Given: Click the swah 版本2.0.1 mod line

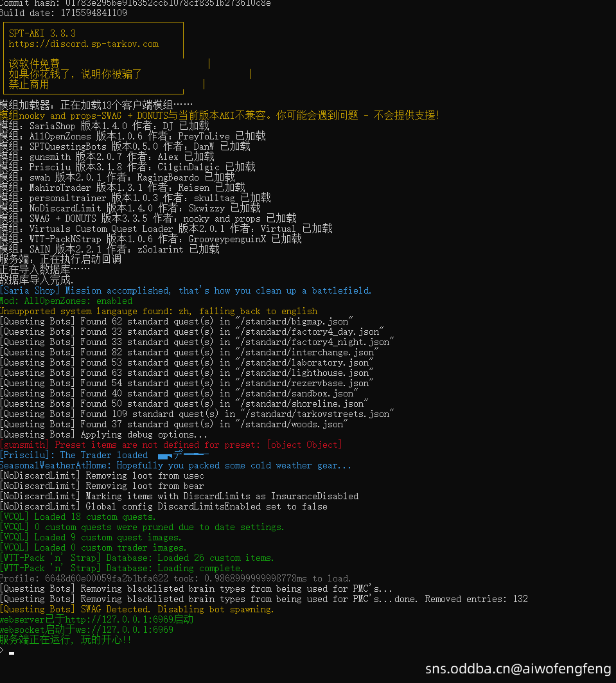Looking at the screenshot, I should coord(118,177).
